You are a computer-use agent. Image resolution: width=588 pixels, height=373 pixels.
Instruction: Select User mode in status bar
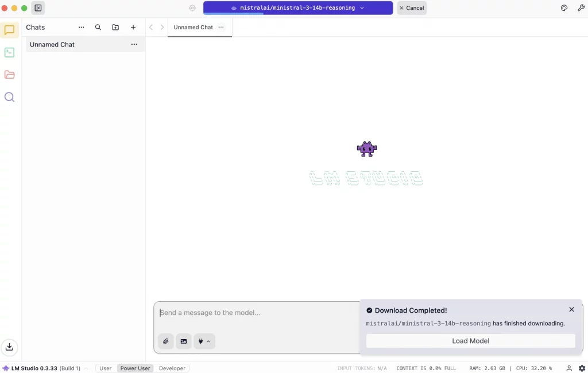[106, 368]
